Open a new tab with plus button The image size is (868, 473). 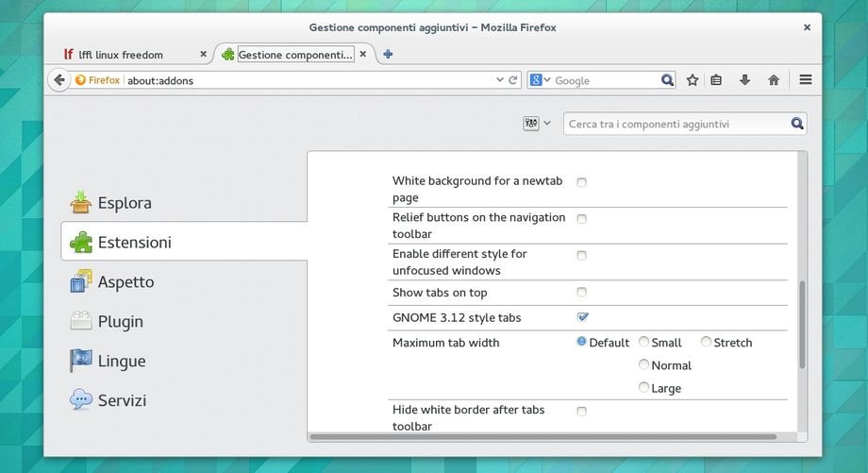point(388,54)
